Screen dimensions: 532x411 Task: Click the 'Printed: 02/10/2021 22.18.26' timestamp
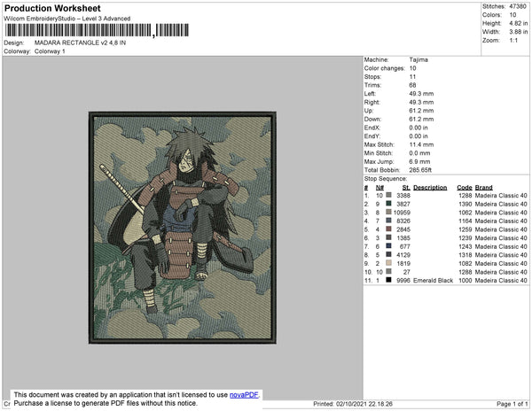click(353, 404)
